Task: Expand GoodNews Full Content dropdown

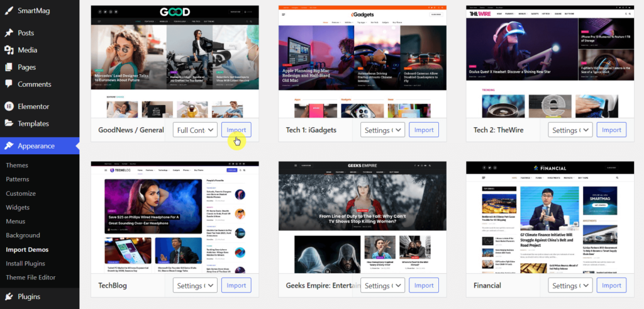Action: (x=195, y=130)
